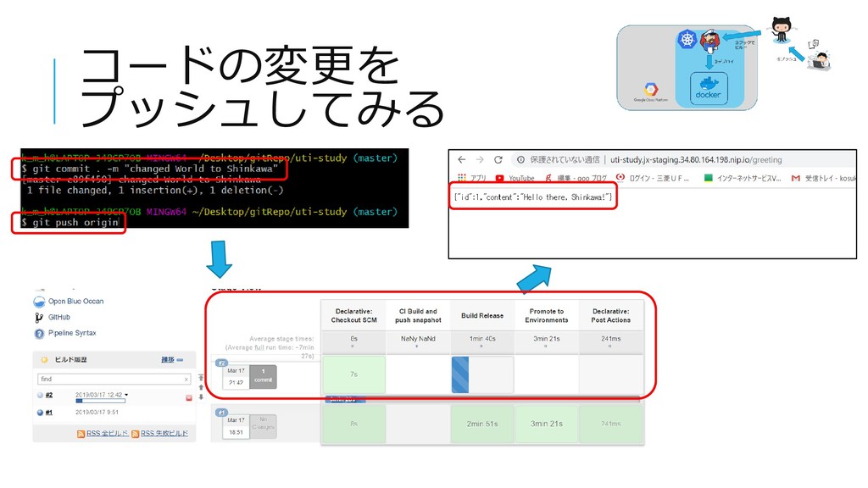Open the YouTube bookmark
Viewport: 868px width, 488px height.
pos(515,178)
